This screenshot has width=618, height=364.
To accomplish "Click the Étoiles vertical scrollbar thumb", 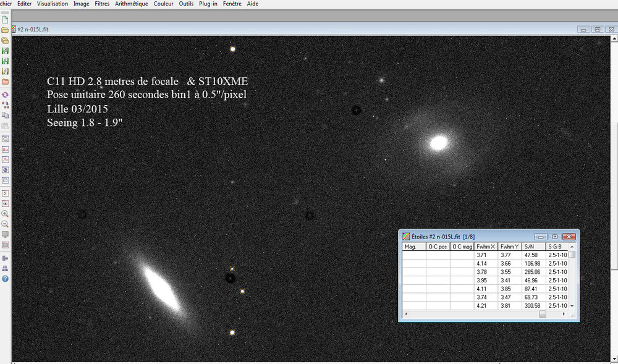I will (x=572, y=255).
